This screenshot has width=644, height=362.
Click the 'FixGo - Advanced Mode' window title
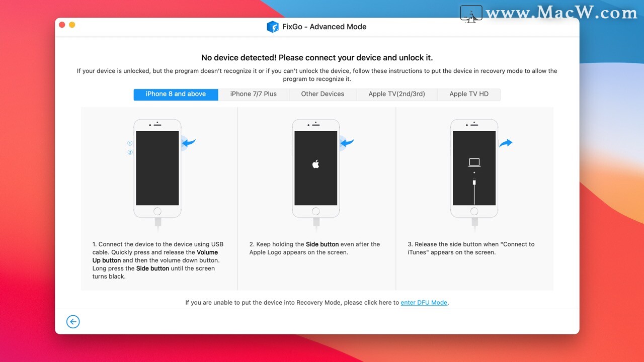click(325, 27)
